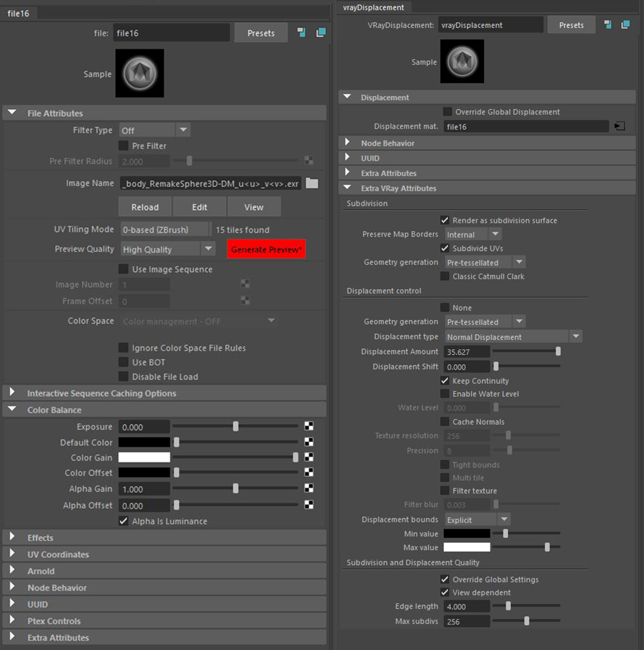
Task: Click the Max value white swatch
Action: tap(467, 547)
